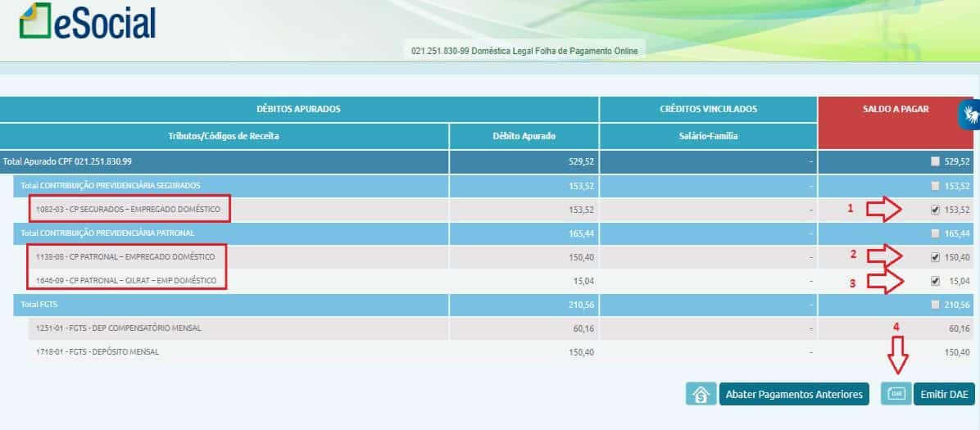This screenshot has height=430, width=980.
Task: Uncheck the 1646-09 GILRAT 15,04 checkbox
Action: (935, 281)
